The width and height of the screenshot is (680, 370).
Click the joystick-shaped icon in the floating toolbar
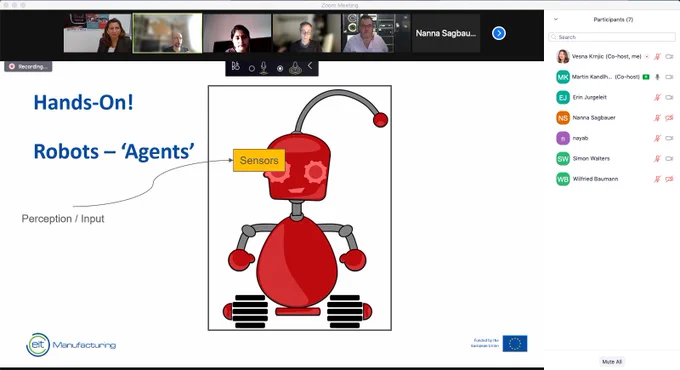click(295, 68)
